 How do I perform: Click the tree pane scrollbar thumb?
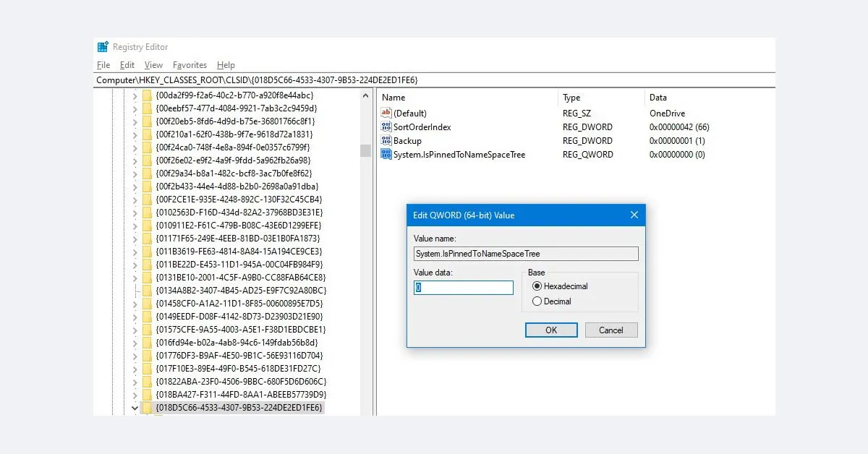tap(365, 150)
